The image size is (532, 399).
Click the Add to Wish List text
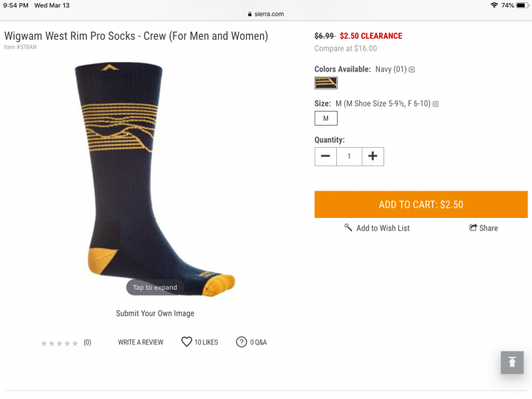[383, 228]
